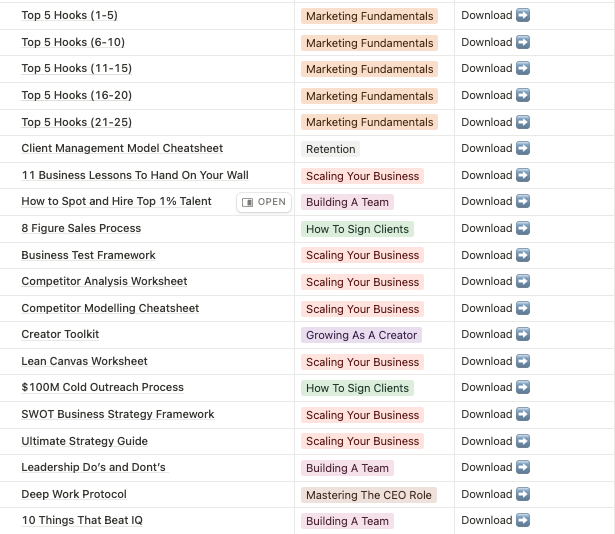Open the Deep Work Protocol page
This screenshot has width=615, height=534.
click(74, 494)
